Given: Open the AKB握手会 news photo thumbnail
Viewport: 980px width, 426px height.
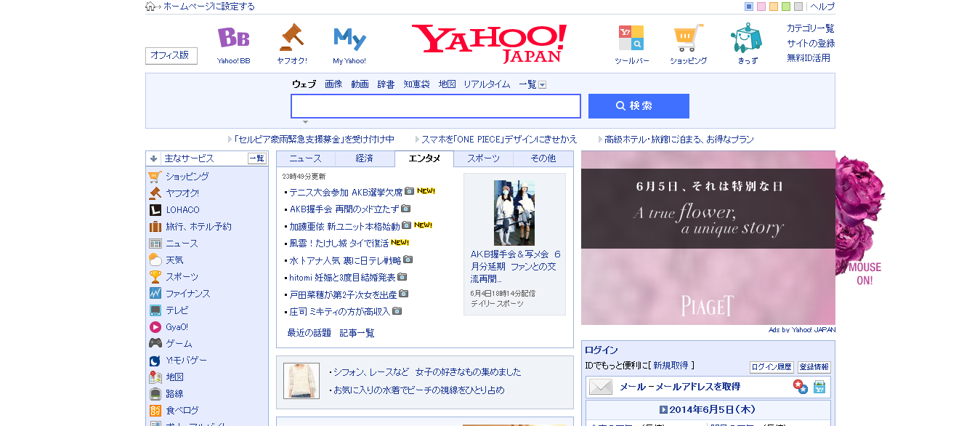Looking at the screenshot, I should [x=514, y=213].
